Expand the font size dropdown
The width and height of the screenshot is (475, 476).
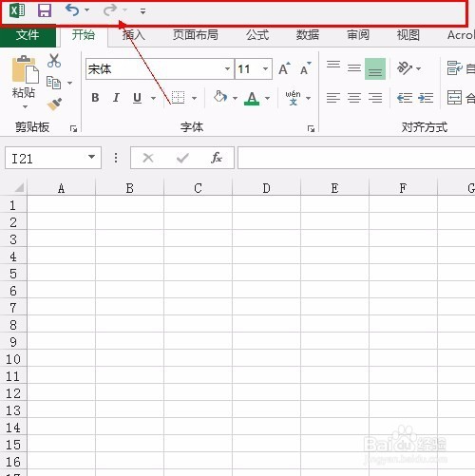[x=266, y=69]
